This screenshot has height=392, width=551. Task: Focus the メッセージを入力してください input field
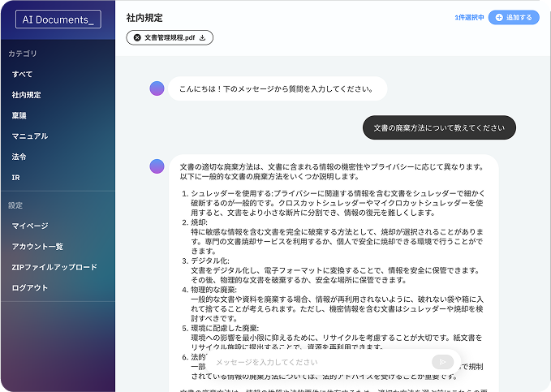tap(316, 362)
